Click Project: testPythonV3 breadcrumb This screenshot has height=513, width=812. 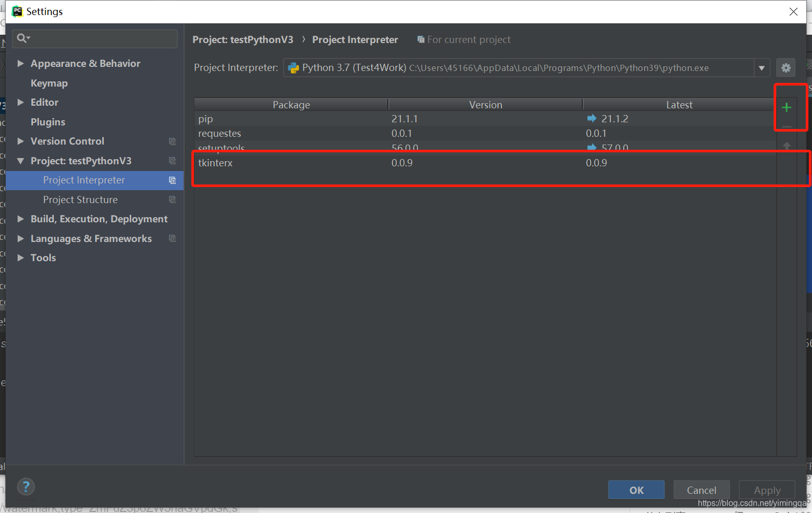[243, 39]
